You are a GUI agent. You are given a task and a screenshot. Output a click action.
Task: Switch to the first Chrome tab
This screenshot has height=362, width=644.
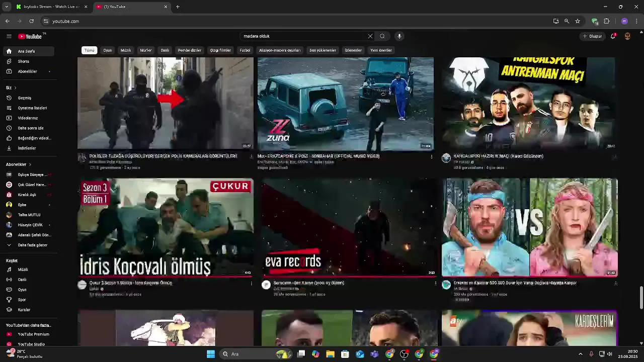click(50, 7)
